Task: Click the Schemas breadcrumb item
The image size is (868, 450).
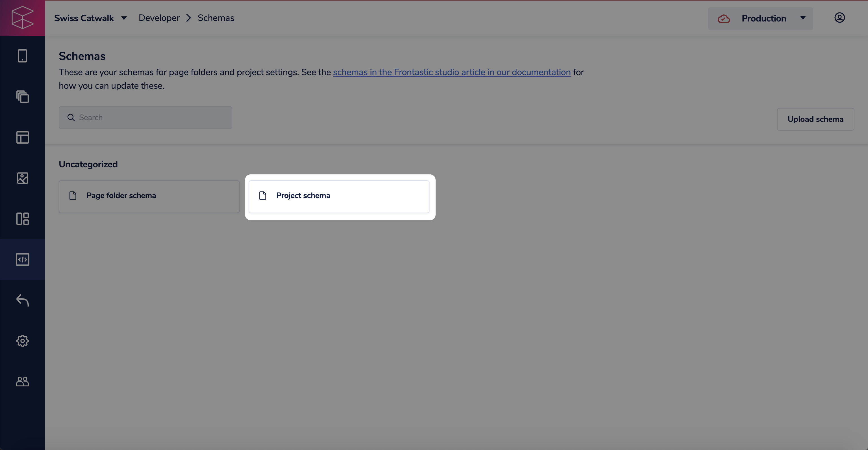Action: [x=216, y=18]
